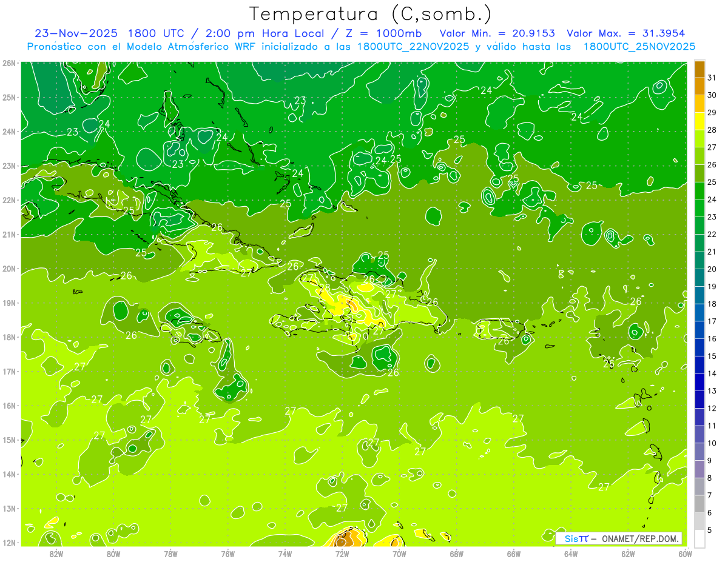Click the '18N' latitude axis label
728x562 pixels.
point(9,337)
